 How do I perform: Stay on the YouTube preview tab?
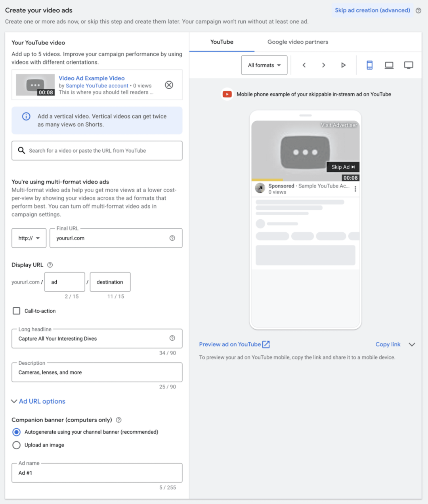click(222, 42)
